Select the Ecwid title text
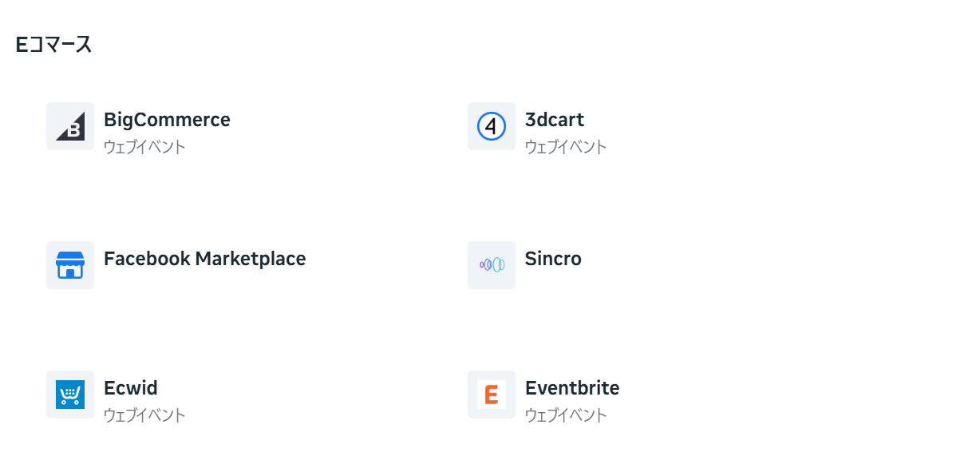 coord(131,388)
